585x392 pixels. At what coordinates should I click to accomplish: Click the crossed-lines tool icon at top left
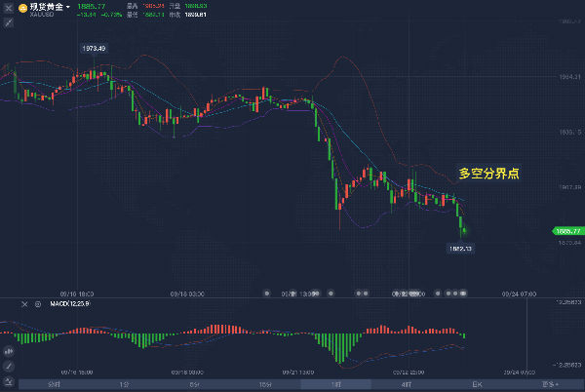7,8
